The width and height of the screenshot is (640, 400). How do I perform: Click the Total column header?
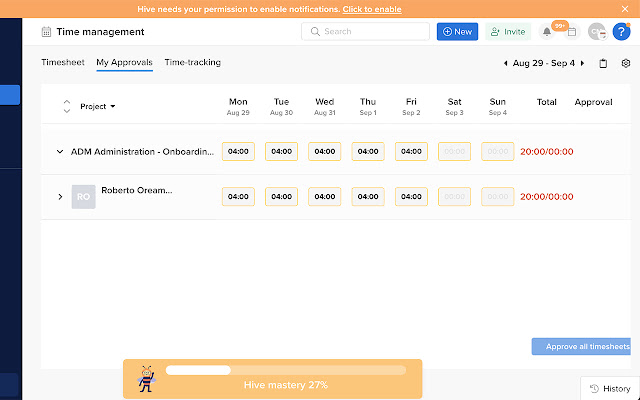pyautogui.click(x=547, y=102)
